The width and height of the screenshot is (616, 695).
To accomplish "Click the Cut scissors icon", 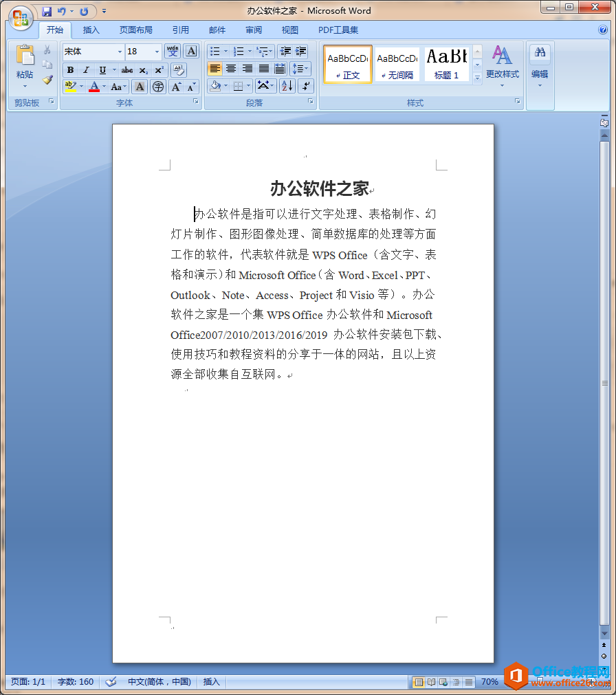I will click(47, 49).
